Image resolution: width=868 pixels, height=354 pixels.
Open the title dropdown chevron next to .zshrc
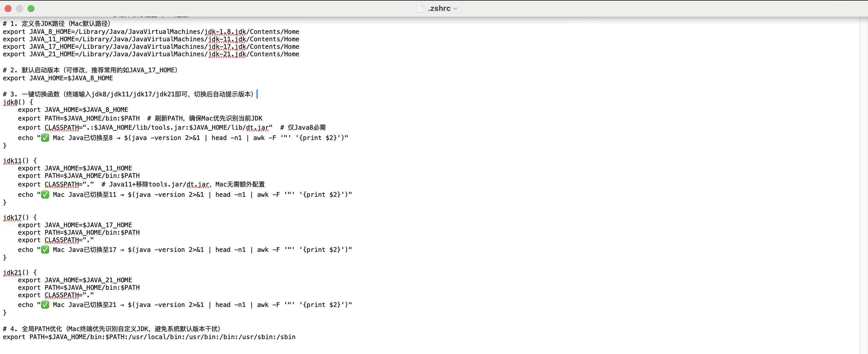(x=456, y=9)
